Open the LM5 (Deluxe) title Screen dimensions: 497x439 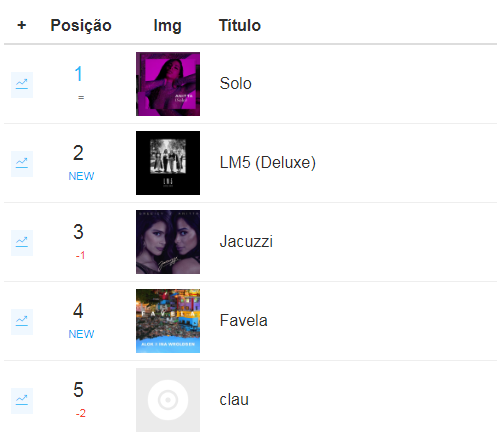(x=268, y=163)
